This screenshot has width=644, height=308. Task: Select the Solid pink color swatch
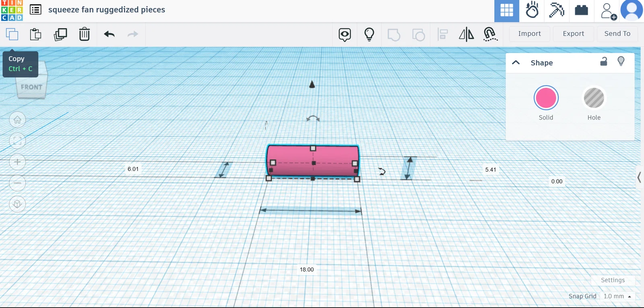546,98
